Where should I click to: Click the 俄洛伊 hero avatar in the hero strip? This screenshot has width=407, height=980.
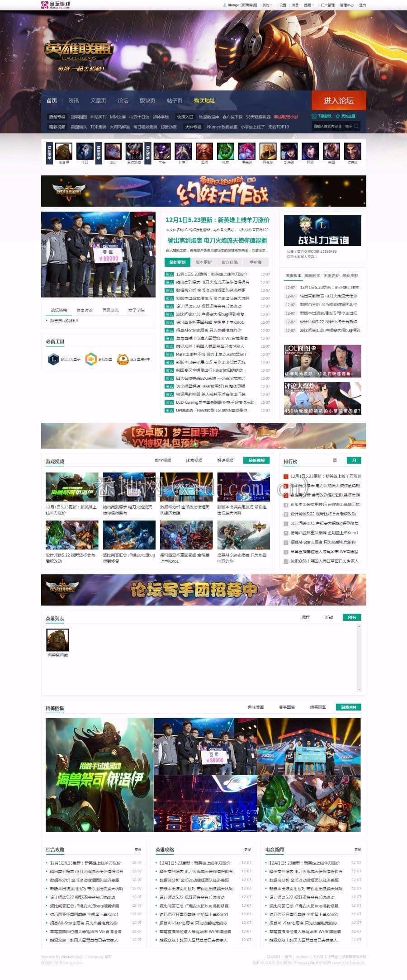(x=64, y=151)
